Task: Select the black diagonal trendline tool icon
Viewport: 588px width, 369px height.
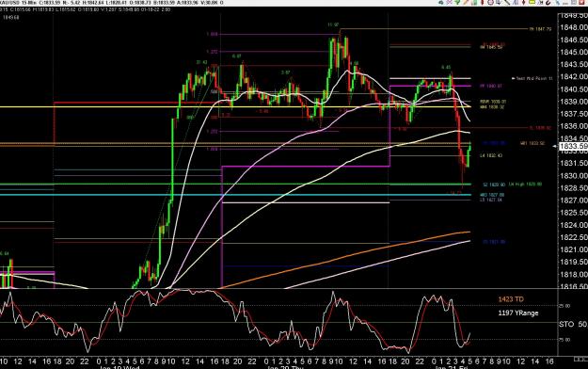Action: 507,2
